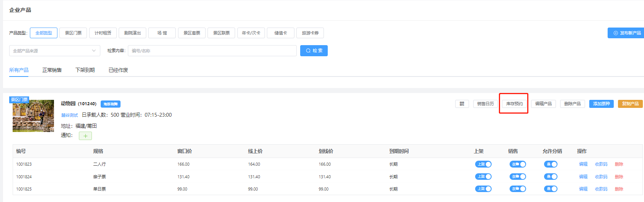644x202 pixels.
Task: Focus the 编号/名称 search input field
Action: coord(212,51)
